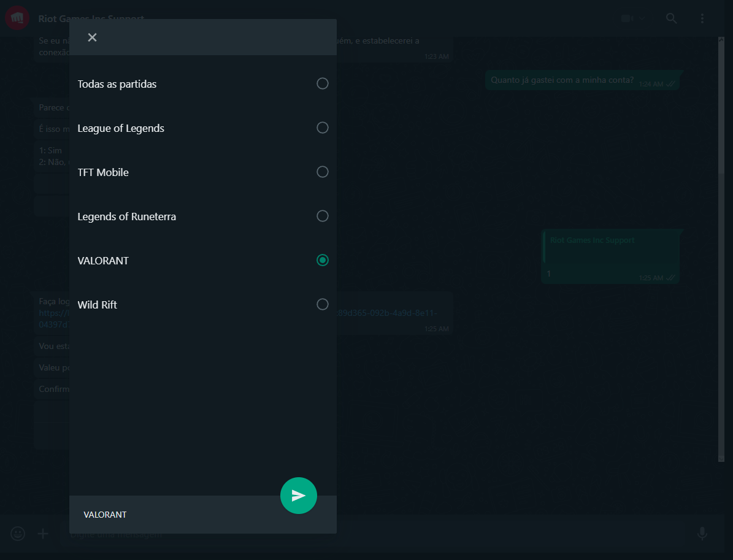This screenshot has width=733, height=560.
Task: Choose the TFT Mobile radio option
Action: tap(323, 172)
